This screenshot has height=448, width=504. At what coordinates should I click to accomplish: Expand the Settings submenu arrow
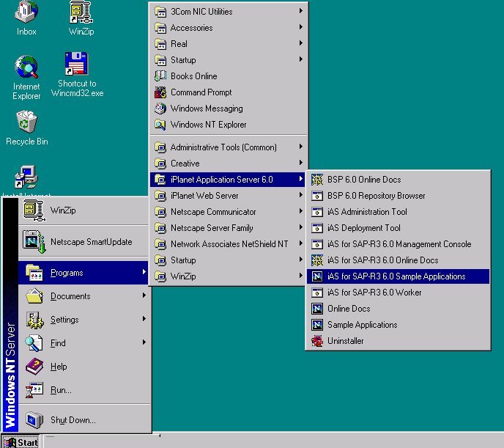(x=144, y=319)
